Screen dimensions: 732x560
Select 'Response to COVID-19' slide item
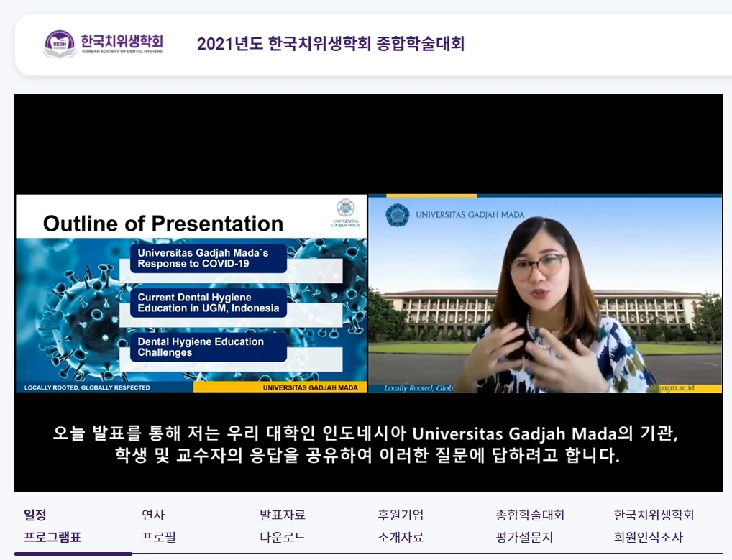(208, 258)
